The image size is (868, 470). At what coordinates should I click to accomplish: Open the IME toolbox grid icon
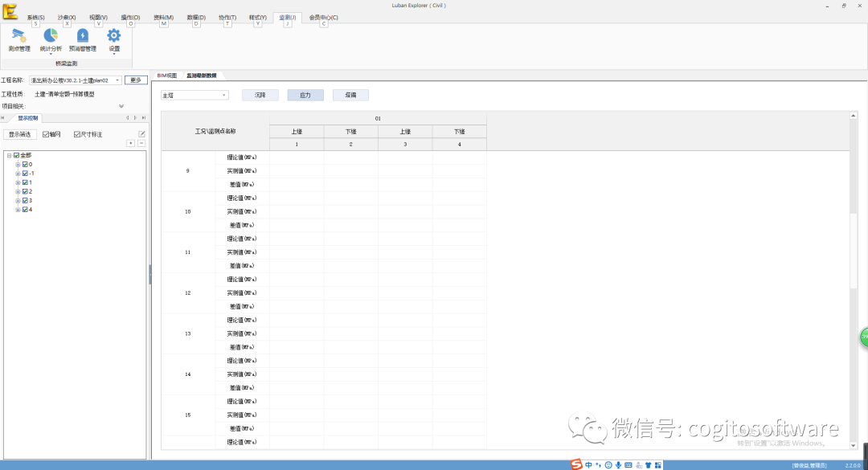pyautogui.click(x=658, y=465)
